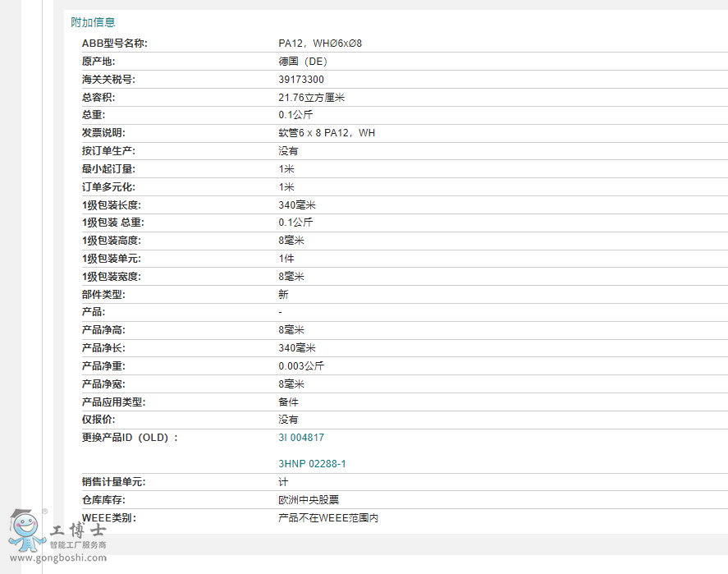Click the 总容积 label
The width and height of the screenshot is (728, 574).
(x=98, y=98)
